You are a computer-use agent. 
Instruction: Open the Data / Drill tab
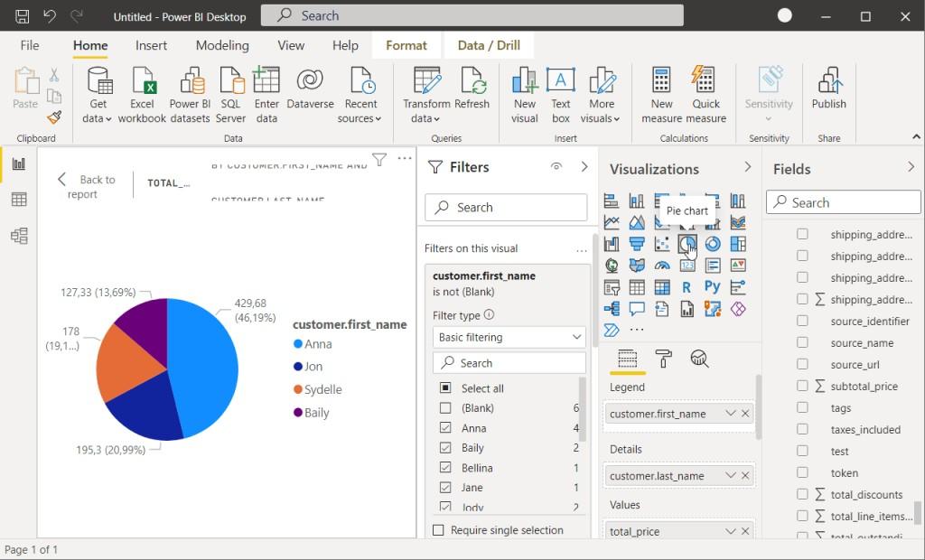click(x=489, y=45)
